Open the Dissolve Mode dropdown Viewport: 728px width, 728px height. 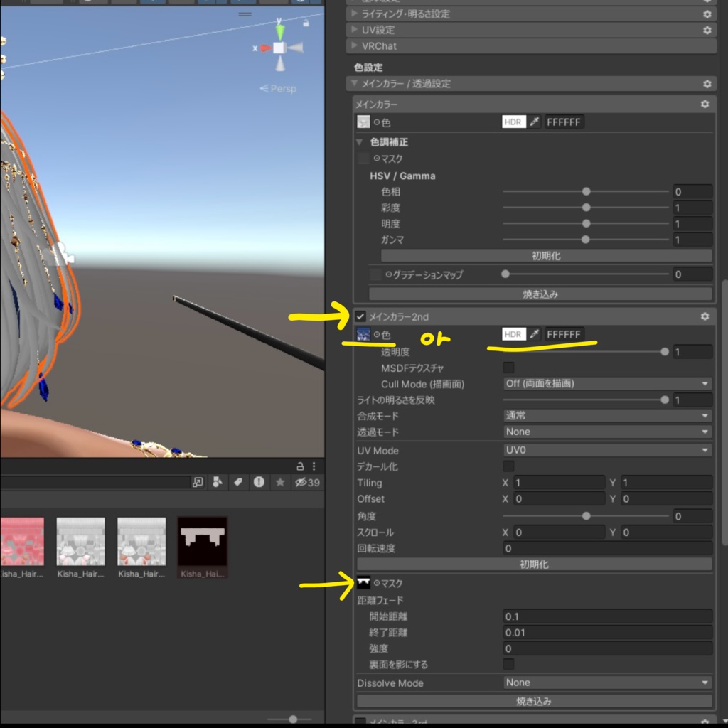608,682
